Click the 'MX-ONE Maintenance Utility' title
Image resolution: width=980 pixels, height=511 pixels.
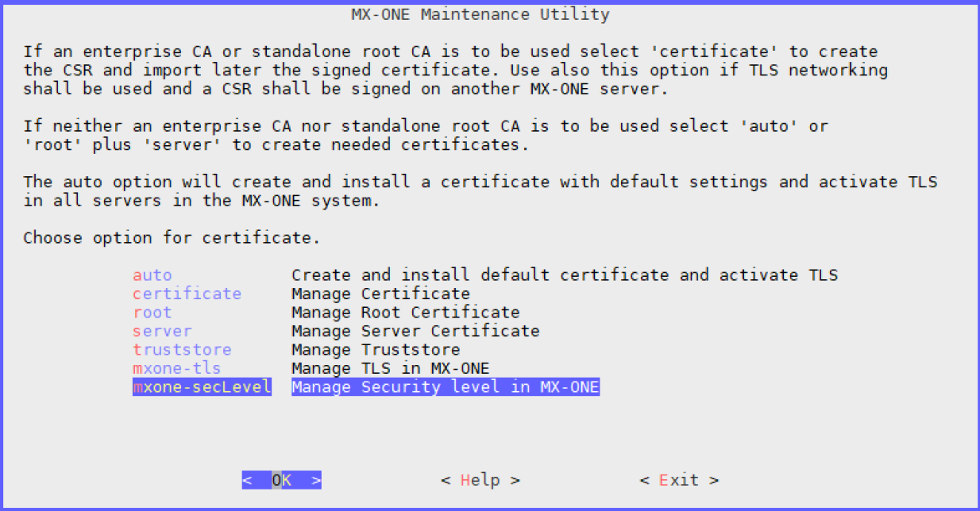click(x=480, y=14)
